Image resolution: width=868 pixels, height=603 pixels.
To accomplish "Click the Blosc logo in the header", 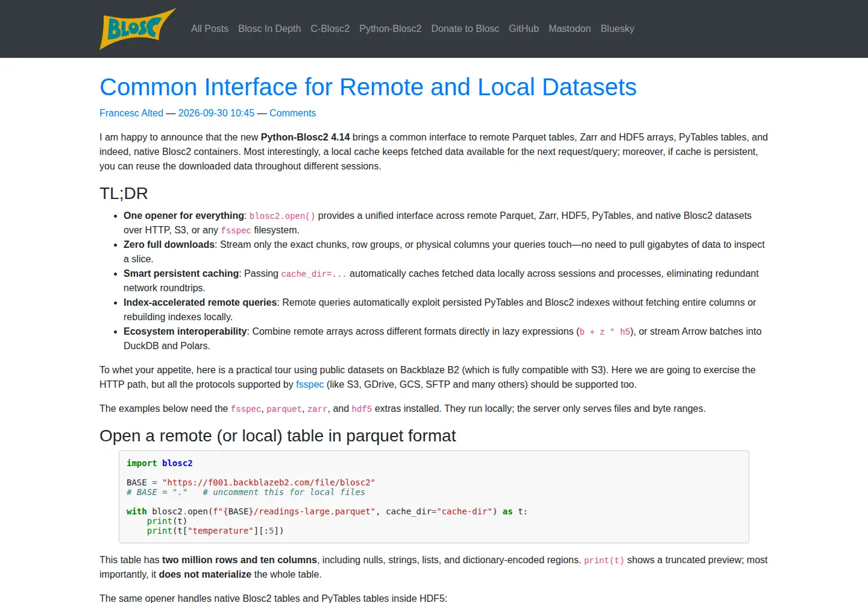I will (138, 29).
